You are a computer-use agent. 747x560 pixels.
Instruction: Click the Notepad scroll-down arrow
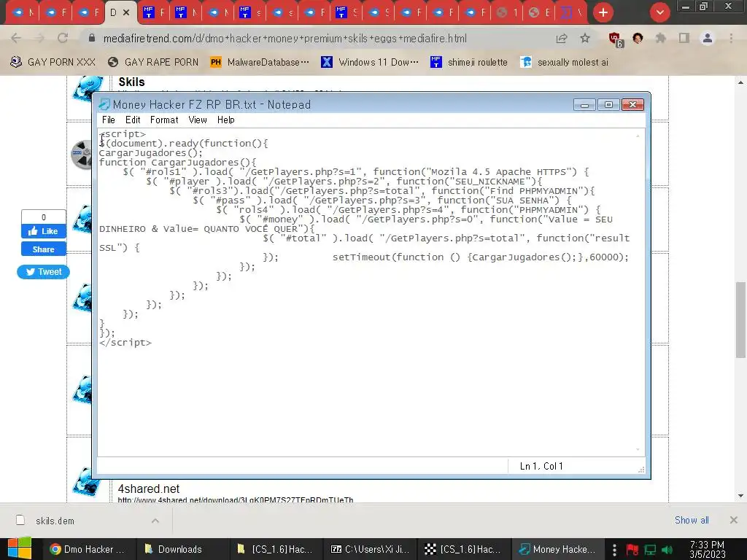click(638, 449)
